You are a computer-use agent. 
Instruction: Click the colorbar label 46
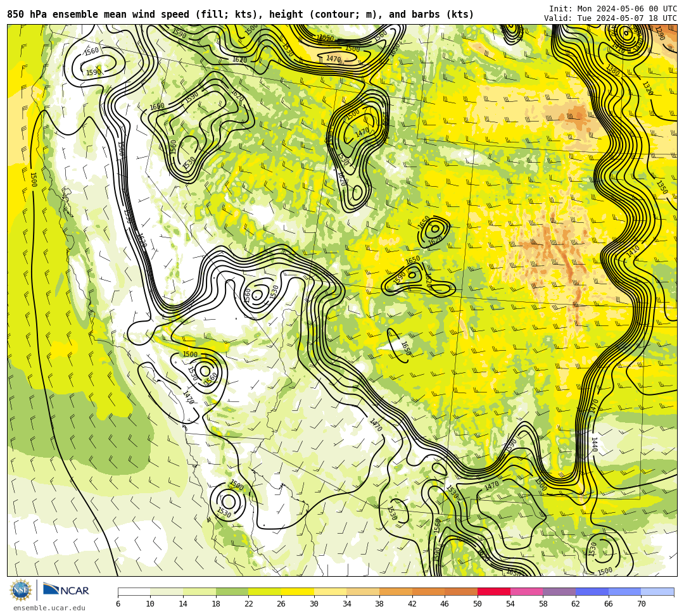point(445,604)
